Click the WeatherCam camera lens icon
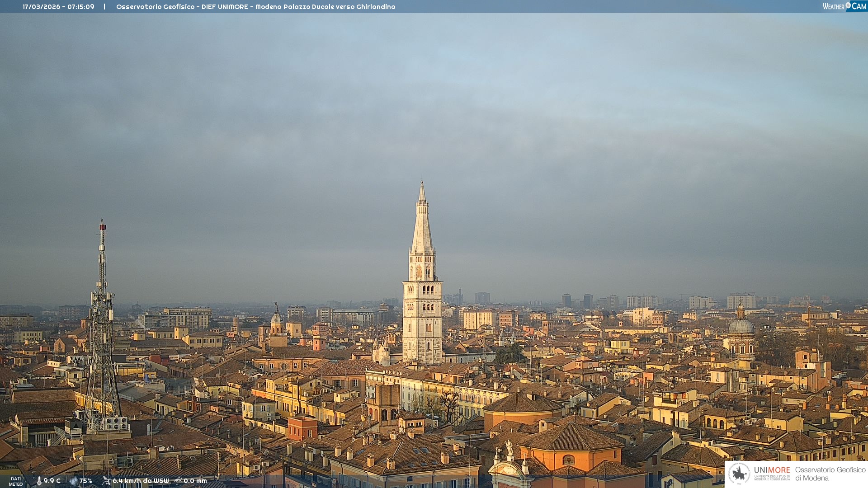The height and width of the screenshot is (488, 868). 848,5
